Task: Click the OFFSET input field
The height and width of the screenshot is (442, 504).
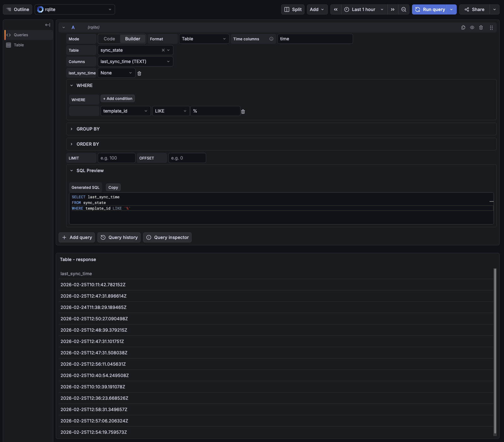Action: point(187,158)
